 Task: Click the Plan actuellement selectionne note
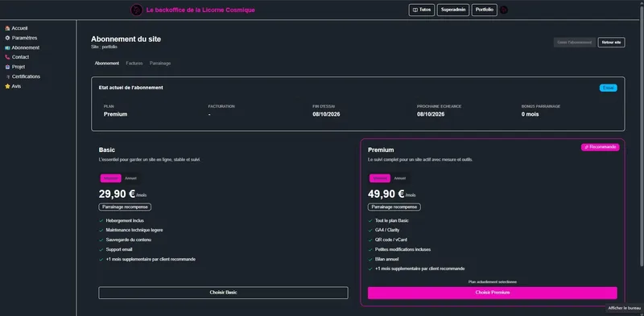493,282
